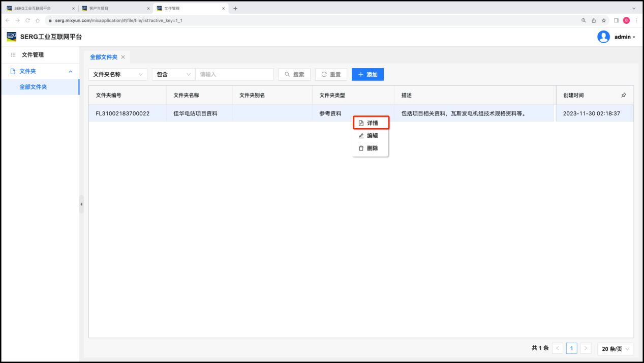
Task: Click the 请输入 search input field
Action: point(234,74)
